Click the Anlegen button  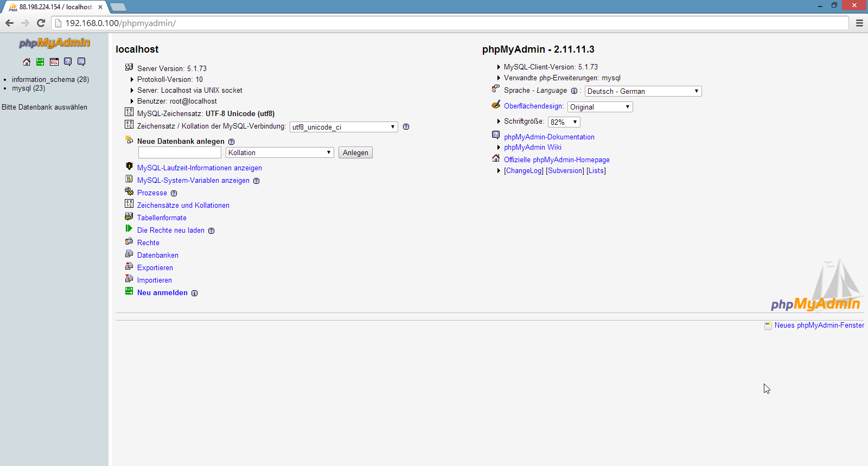[x=355, y=152]
